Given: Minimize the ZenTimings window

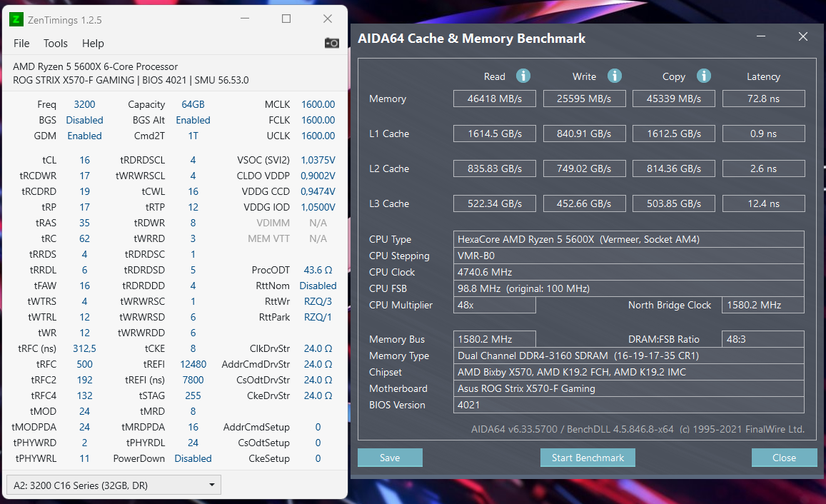Looking at the screenshot, I should coord(245,19).
